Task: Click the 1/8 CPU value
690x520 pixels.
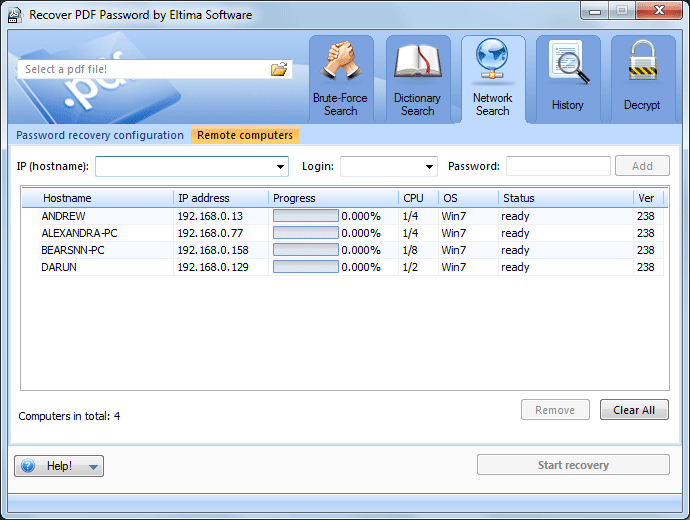Action: coord(410,250)
